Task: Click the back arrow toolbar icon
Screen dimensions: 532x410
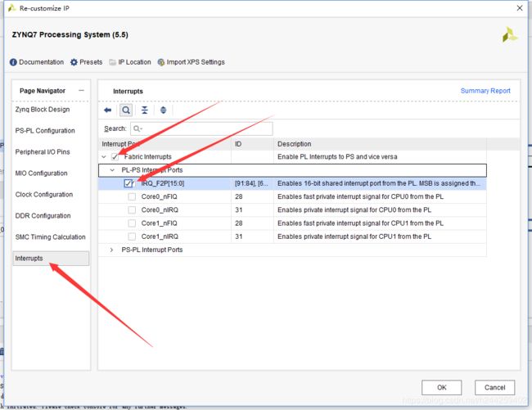Action: [x=108, y=110]
